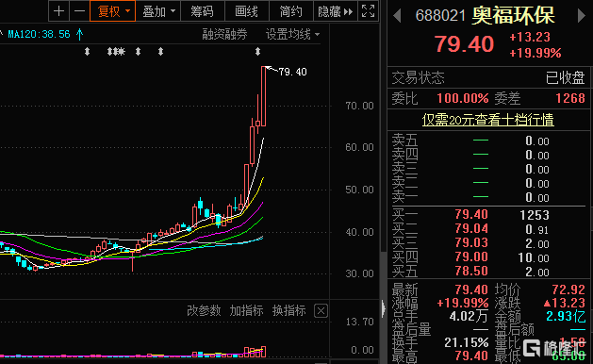Click 买二 price 79.04
The height and width of the screenshot is (364, 593).
[471, 228]
